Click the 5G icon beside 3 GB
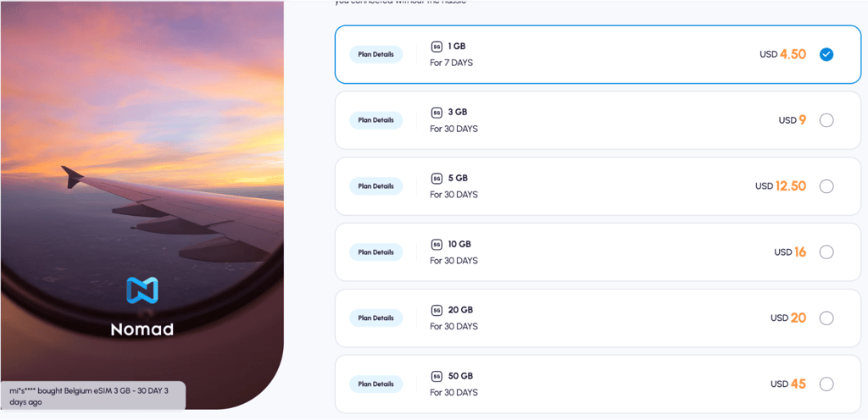Screen dimensions: 868x420 pyautogui.click(x=437, y=112)
